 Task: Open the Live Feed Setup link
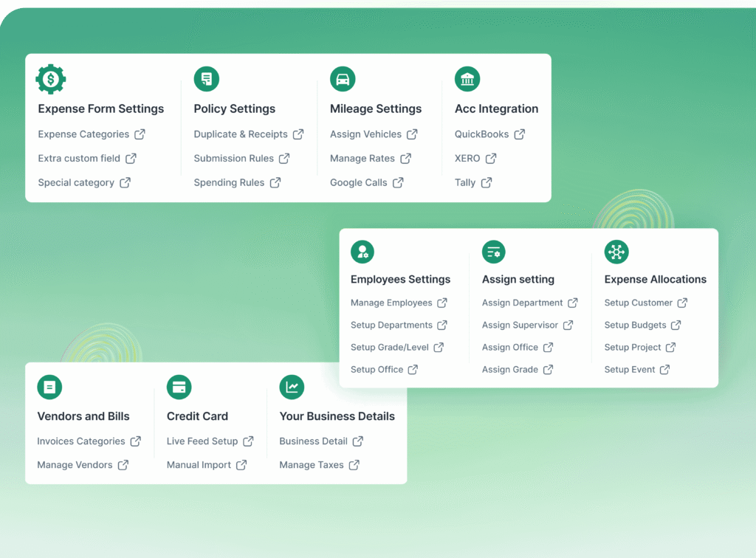coord(202,441)
